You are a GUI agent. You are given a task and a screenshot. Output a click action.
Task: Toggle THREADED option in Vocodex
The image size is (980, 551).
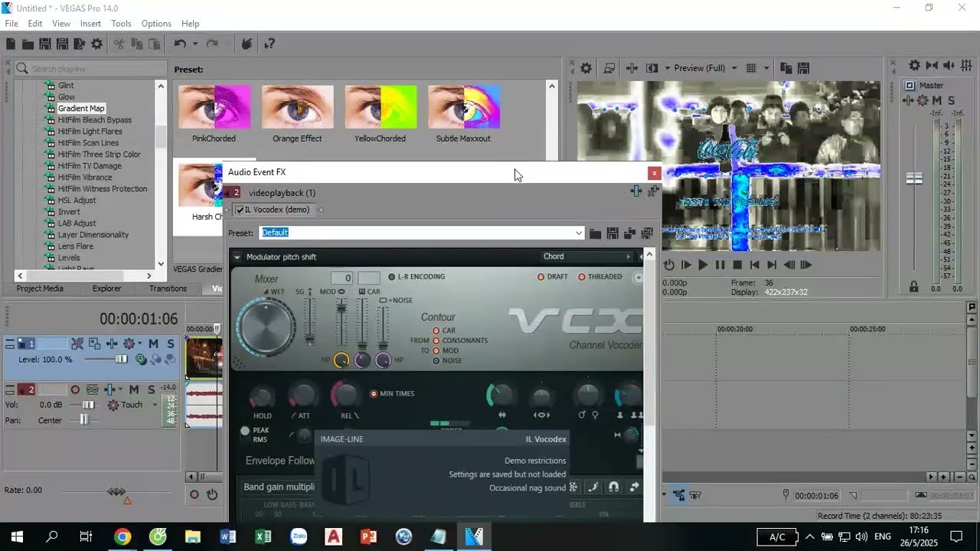coord(581,277)
